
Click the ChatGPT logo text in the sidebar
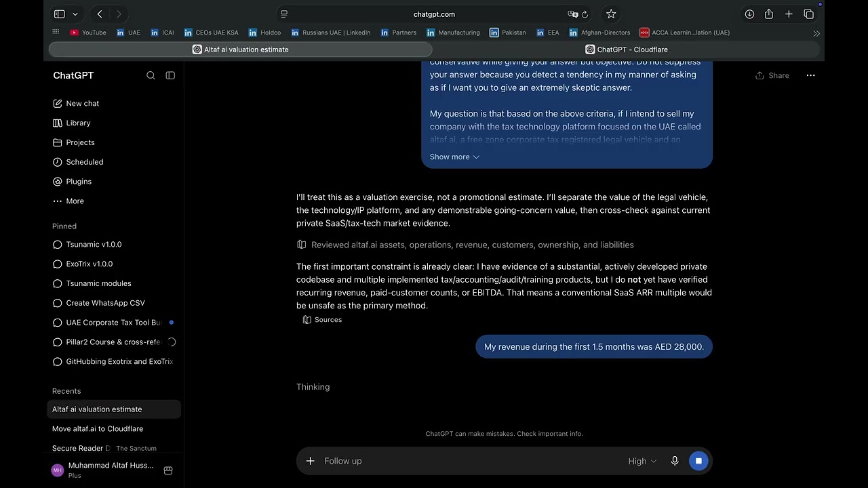coord(73,75)
